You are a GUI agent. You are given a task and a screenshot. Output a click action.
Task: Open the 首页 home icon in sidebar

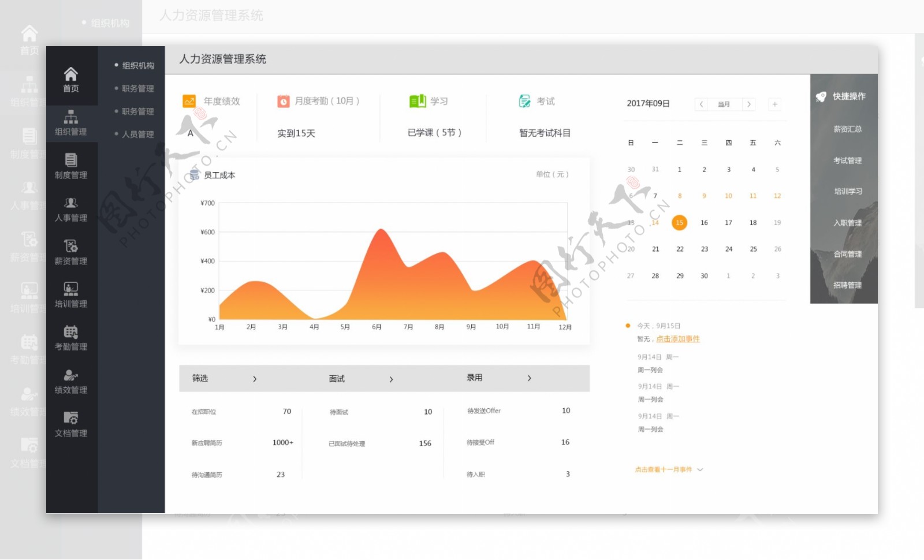click(70, 74)
